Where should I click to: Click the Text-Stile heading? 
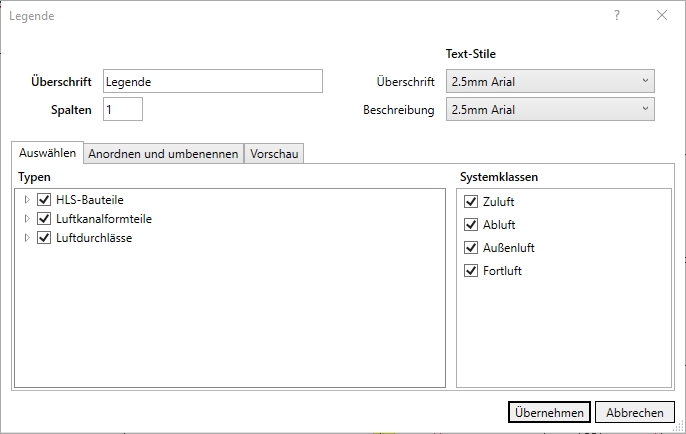click(471, 54)
